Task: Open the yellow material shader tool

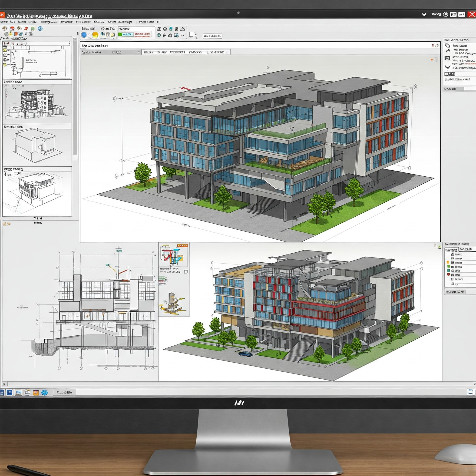Action: click(x=95, y=34)
